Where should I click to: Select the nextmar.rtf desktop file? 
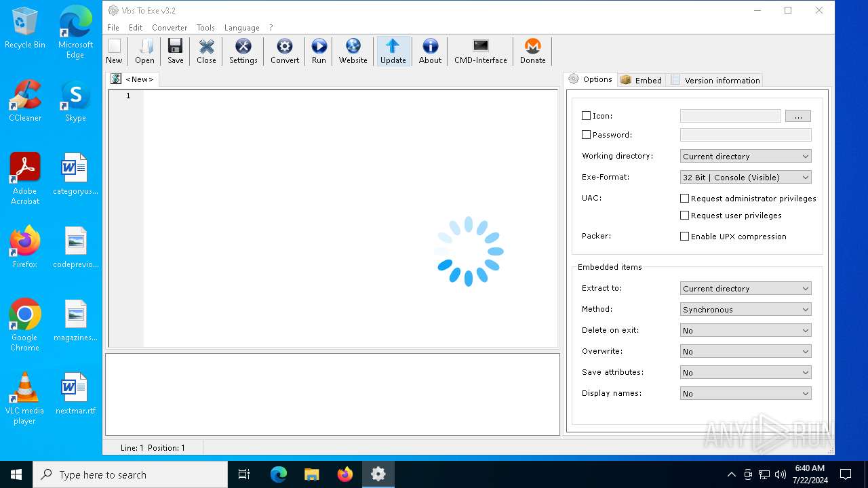[x=75, y=393]
